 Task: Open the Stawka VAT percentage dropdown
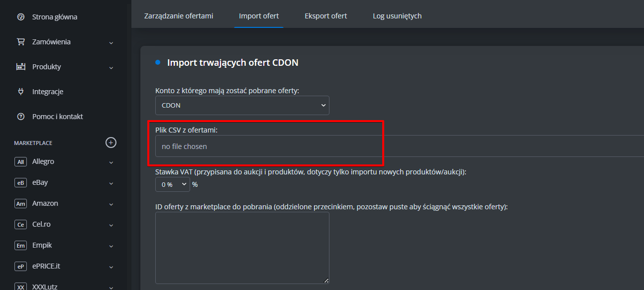[x=173, y=184]
